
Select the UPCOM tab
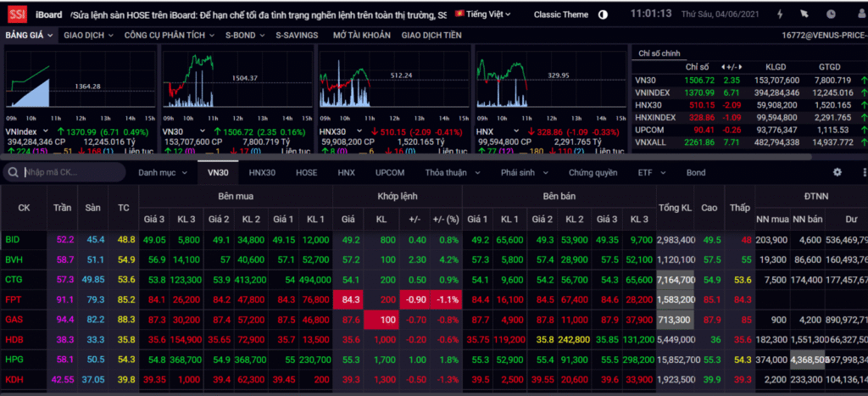(x=390, y=172)
